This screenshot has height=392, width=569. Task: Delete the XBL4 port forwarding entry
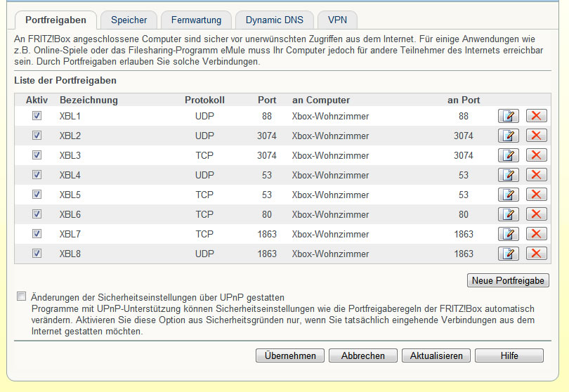[537, 175]
